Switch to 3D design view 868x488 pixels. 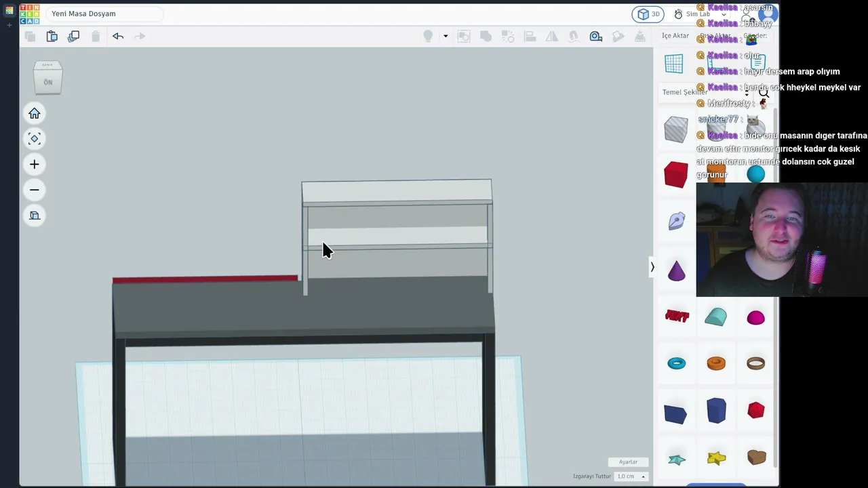648,14
